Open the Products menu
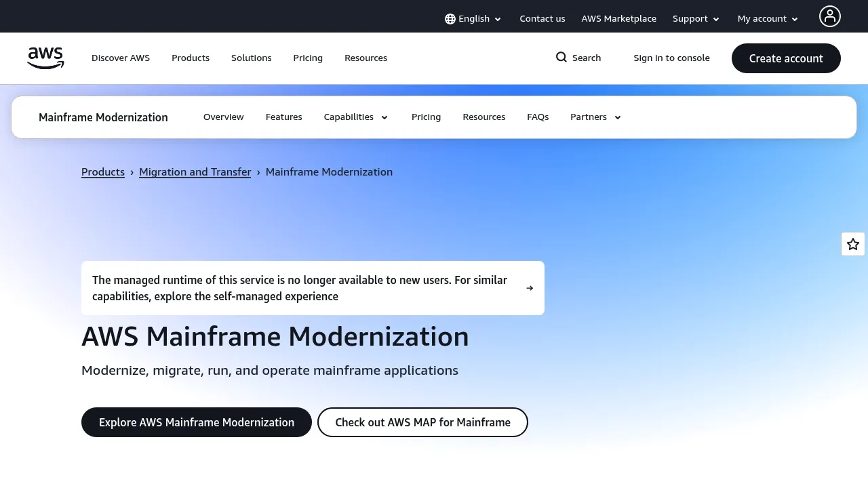This screenshot has width=868, height=488. 191,58
